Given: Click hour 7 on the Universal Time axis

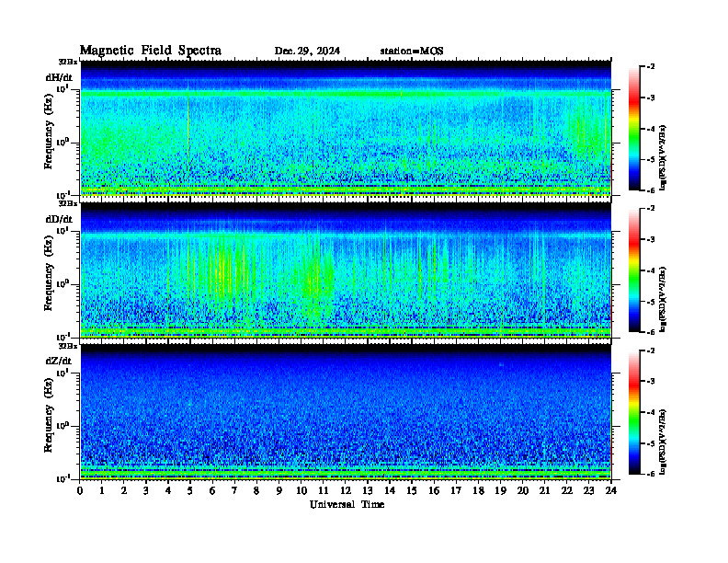Looking at the screenshot, I should 234,491.
